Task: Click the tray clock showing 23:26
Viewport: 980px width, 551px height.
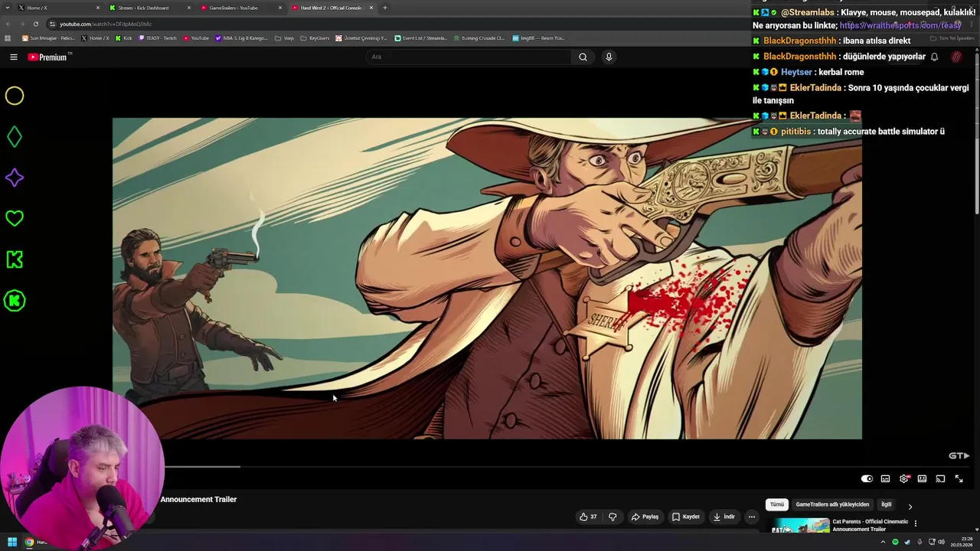Action: pos(961,542)
